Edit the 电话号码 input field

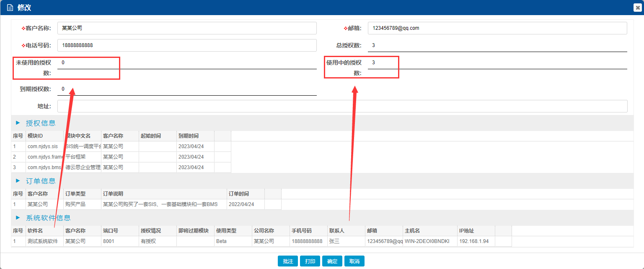[x=187, y=45]
